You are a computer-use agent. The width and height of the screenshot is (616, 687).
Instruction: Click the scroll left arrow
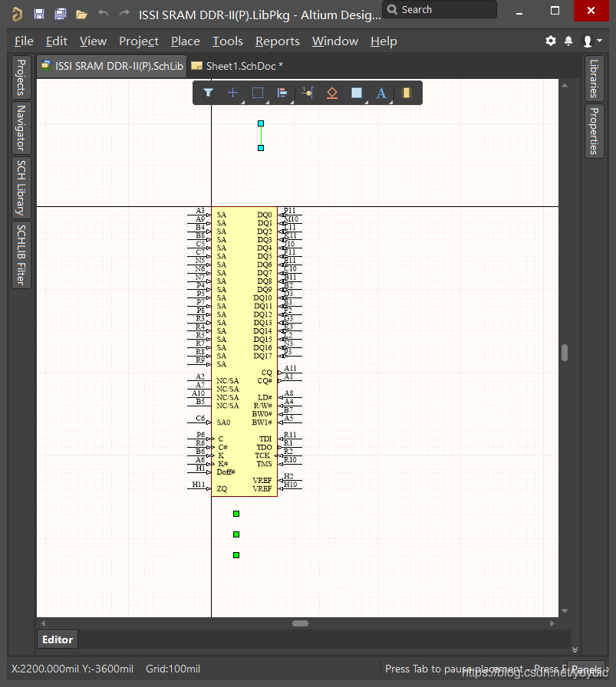pos(43,623)
